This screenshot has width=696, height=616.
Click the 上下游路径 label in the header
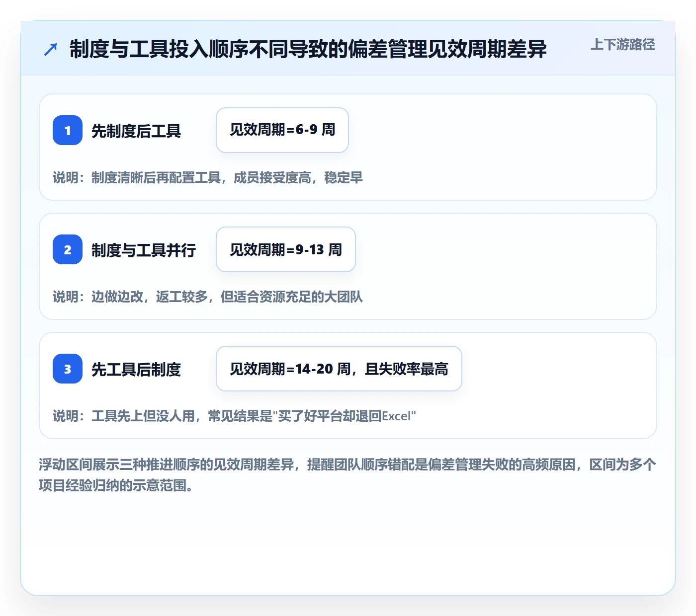[x=623, y=45]
